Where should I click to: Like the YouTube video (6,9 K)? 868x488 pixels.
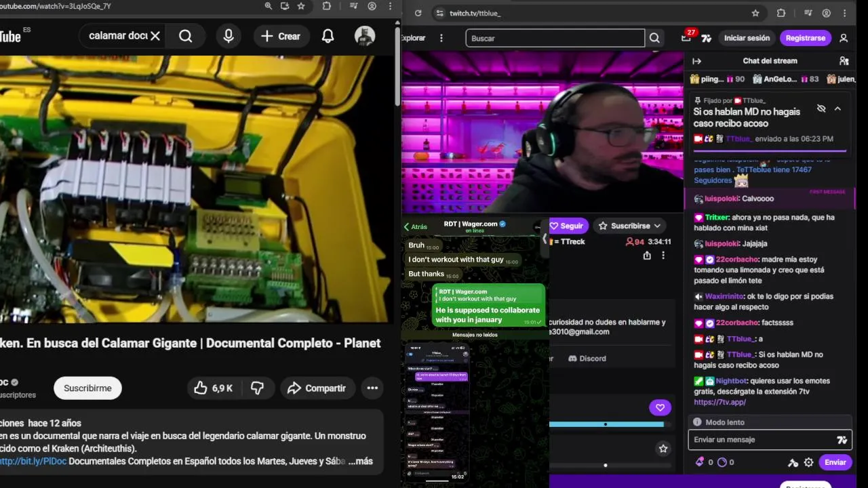[213, 388]
